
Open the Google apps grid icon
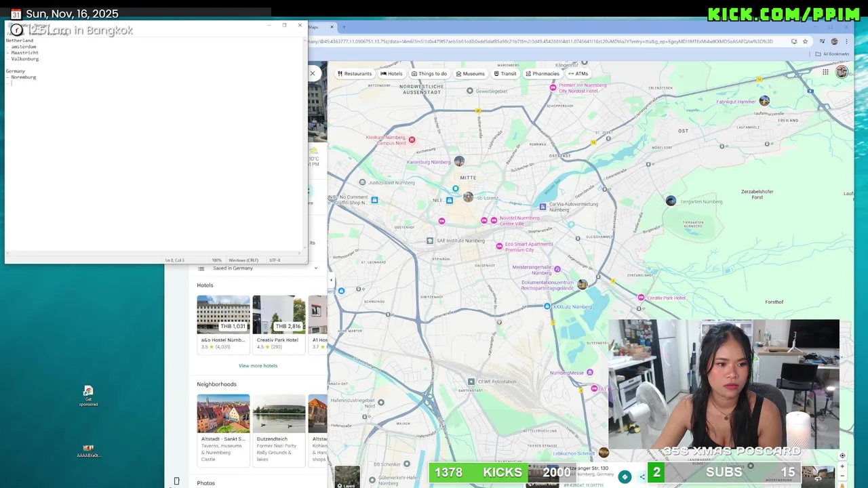[x=825, y=72]
